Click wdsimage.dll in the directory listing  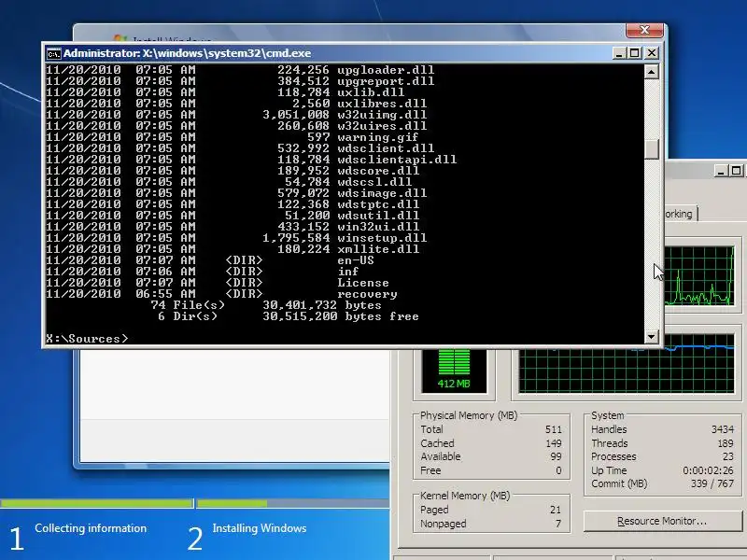[382, 193]
